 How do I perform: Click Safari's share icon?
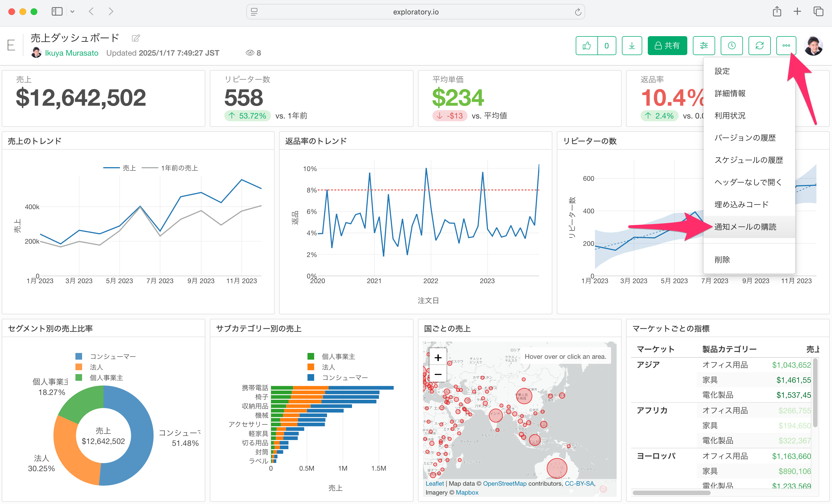pos(777,11)
